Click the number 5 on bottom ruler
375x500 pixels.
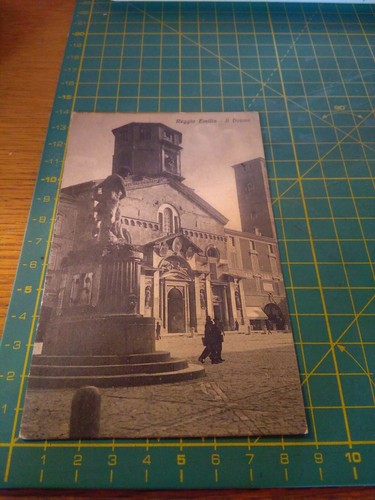click(181, 460)
